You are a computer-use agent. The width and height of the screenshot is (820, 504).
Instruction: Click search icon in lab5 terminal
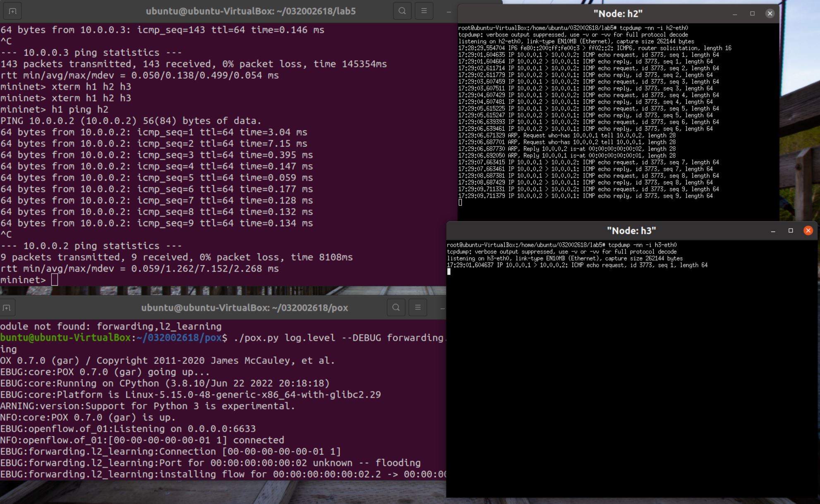[x=402, y=11]
